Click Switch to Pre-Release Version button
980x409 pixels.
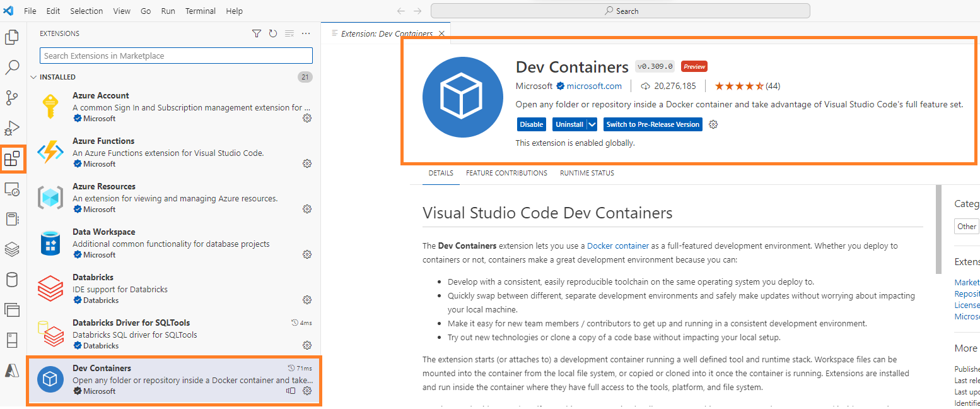point(653,124)
